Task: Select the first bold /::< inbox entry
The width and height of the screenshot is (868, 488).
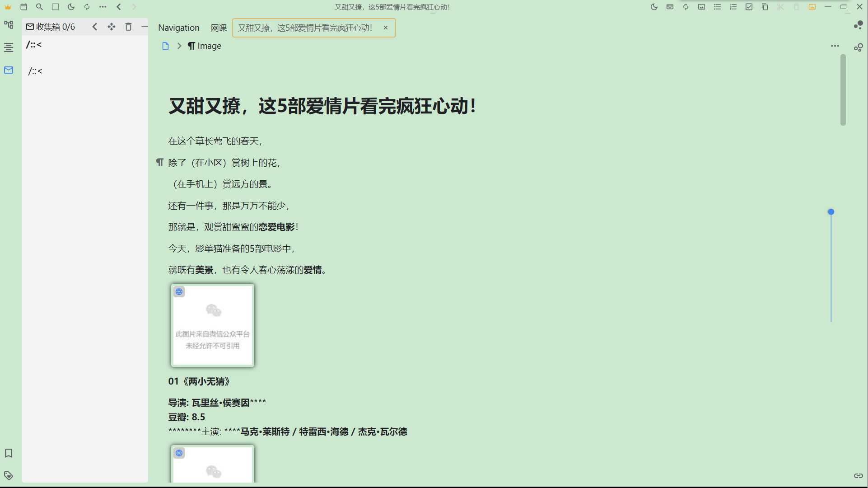Action: click(34, 45)
